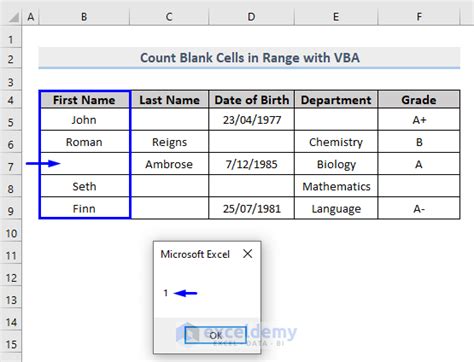The width and height of the screenshot is (474, 362).
Task: Click the blank Grade cell in Seth's row
Action: click(x=419, y=186)
